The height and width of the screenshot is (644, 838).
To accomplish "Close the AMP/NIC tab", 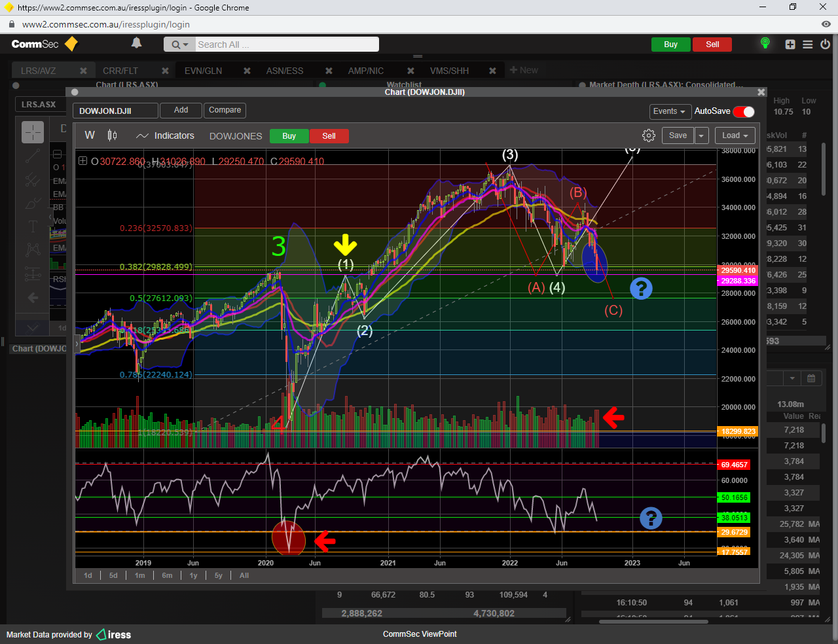I will coord(410,71).
